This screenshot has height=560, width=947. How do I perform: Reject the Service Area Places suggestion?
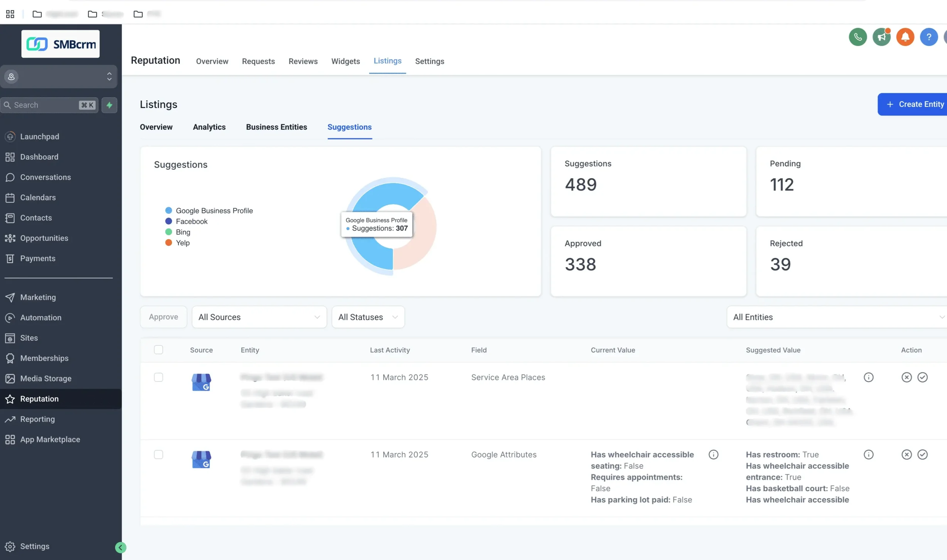(906, 377)
